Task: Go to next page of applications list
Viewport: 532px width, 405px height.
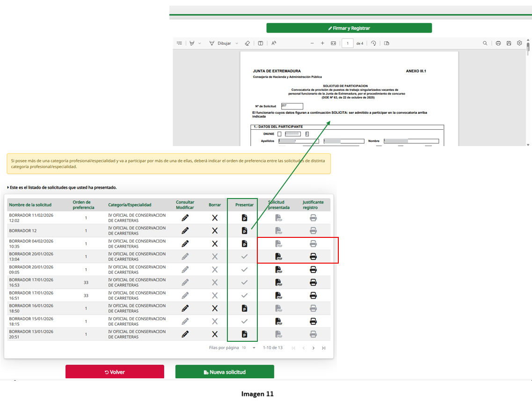Action: pos(313,348)
